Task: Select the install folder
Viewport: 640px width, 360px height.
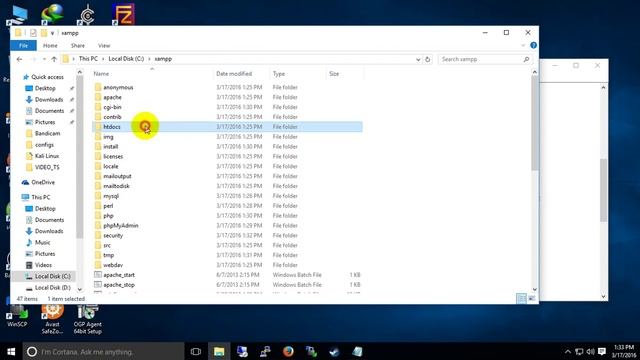Action: (x=111, y=147)
